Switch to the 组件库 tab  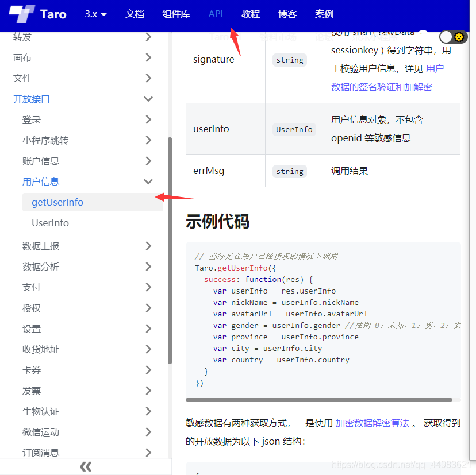(176, 14)
